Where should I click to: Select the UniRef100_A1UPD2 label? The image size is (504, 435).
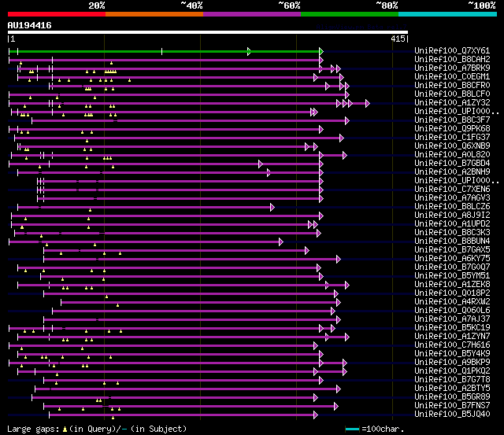point(452,223)
